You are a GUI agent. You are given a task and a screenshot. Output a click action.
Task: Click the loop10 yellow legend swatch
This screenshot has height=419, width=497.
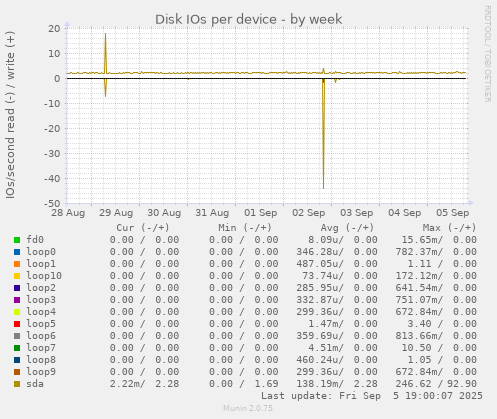(x=17, y=276)
